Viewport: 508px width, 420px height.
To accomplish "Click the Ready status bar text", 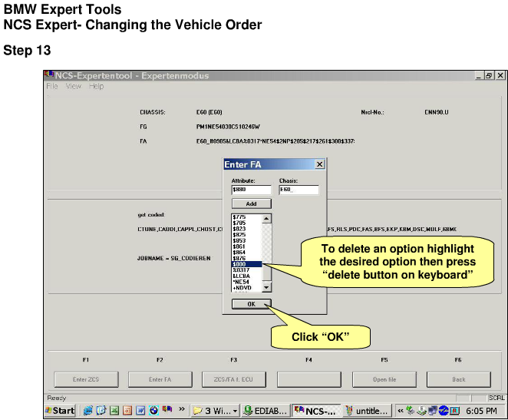I will (x=57, y=398).
